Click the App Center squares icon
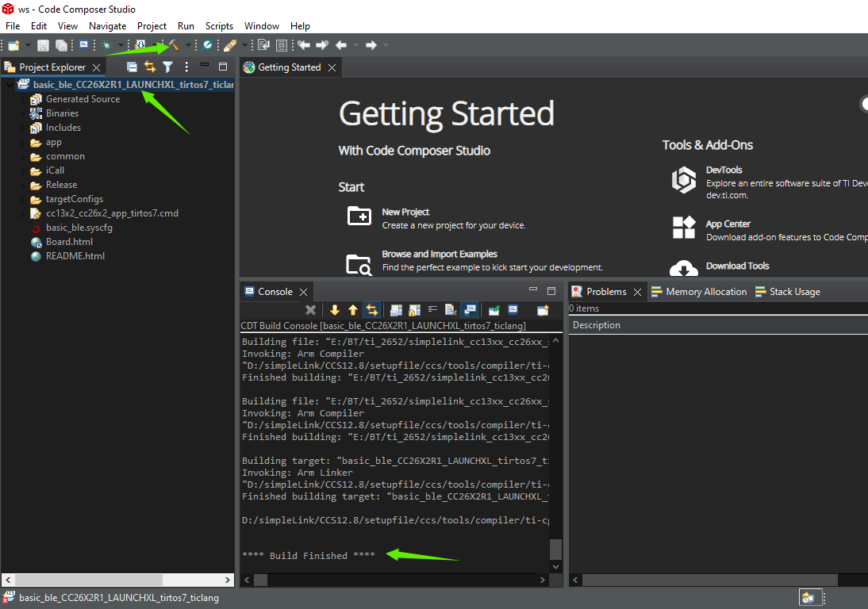868x609 pixels. click(684, 228)
